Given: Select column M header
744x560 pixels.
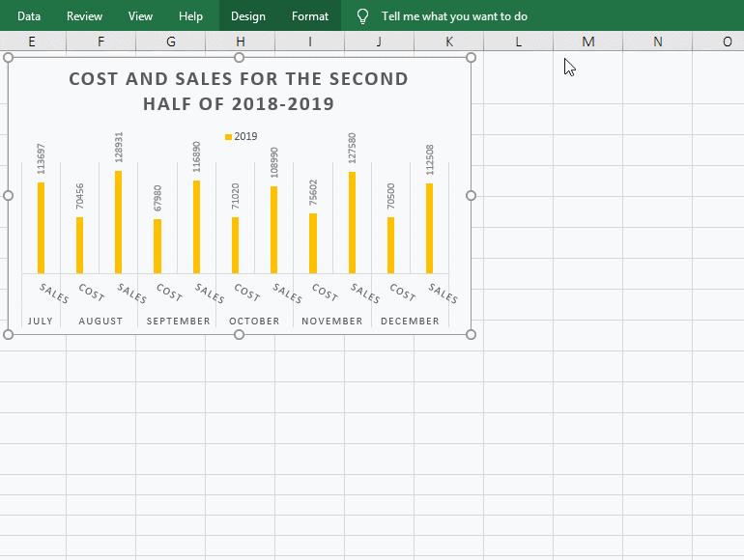Looking at the screenshot, I should tap(587, 42).
